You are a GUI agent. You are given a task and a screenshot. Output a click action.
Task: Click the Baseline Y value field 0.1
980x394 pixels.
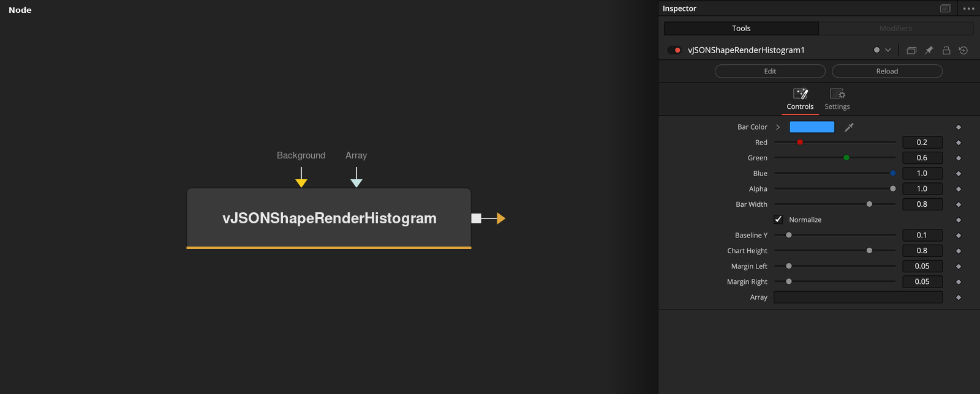(x=922, y=235)
